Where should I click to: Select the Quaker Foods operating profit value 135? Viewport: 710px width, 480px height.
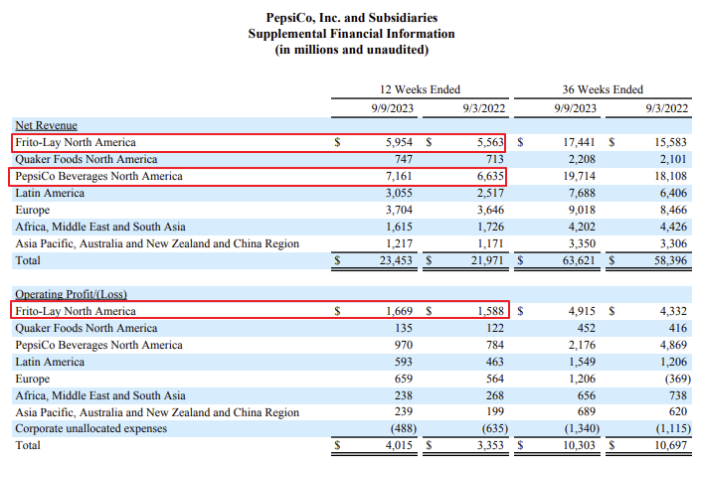tap(403, 328)
